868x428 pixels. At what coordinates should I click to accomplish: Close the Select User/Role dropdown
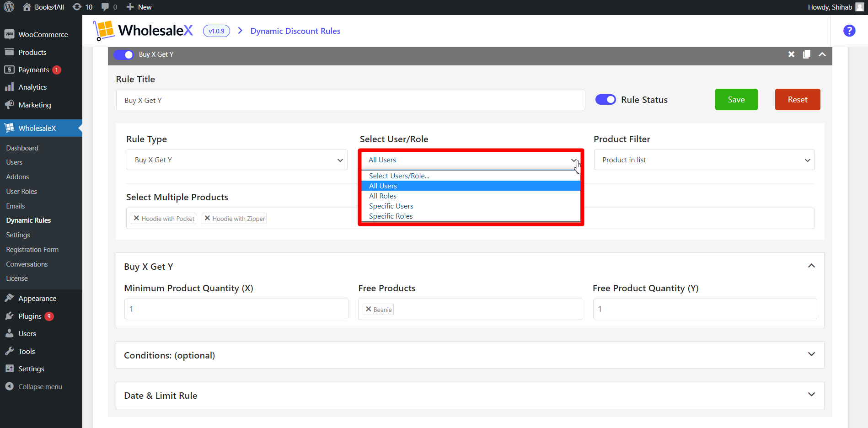point(471,160)
